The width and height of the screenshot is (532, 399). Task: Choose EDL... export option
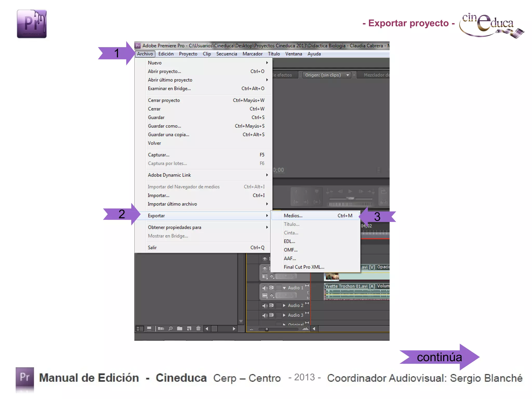[x=315, y=241]
